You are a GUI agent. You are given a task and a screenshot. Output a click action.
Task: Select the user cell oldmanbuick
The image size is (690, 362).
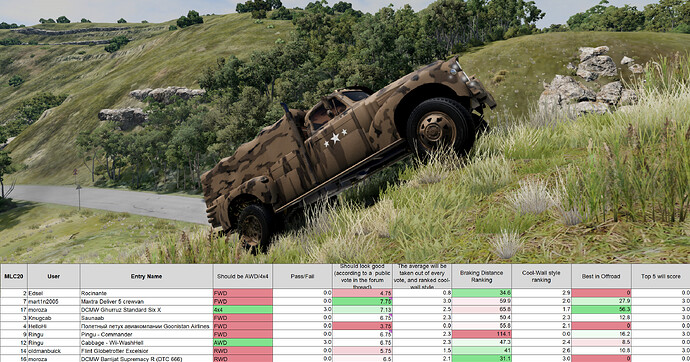(54, 351)
